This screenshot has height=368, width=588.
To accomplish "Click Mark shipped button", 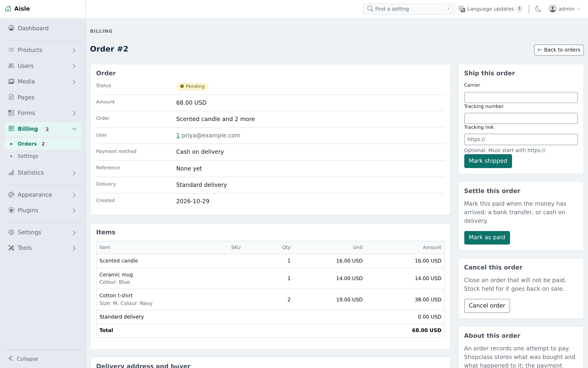I will point(488,161).
